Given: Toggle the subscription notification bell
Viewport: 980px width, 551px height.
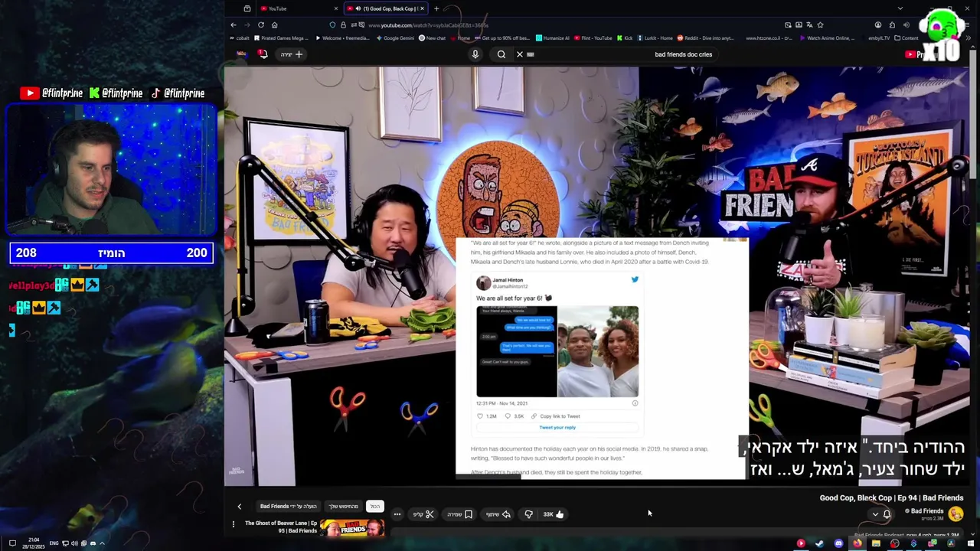Looking at the screenshot, I should (x=887, y=514).
